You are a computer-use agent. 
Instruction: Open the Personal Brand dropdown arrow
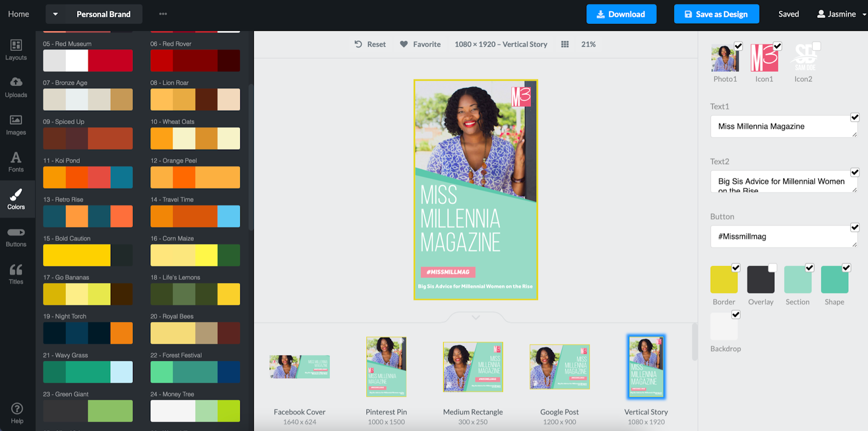[x=55, y=14]
